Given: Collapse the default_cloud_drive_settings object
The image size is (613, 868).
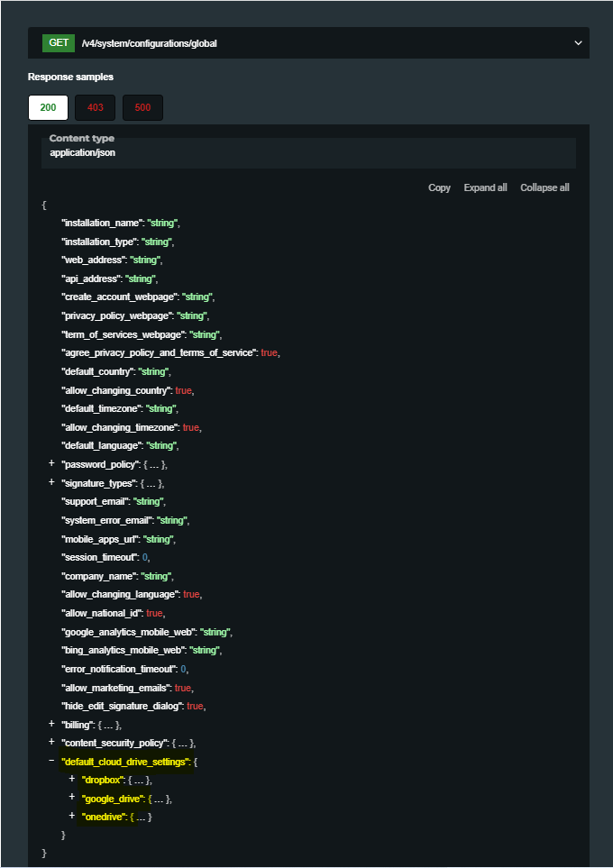Looking at the screenshot, I should (51, 761).
